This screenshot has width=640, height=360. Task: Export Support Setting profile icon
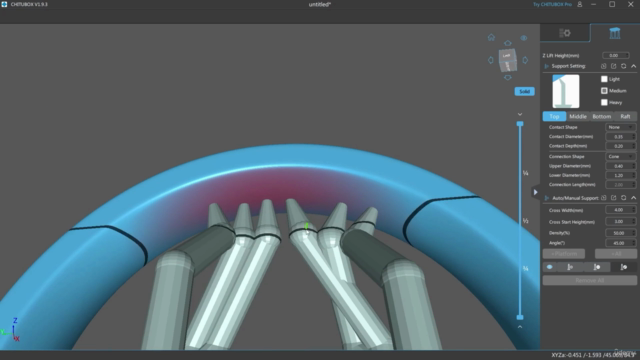coord(613,66)
